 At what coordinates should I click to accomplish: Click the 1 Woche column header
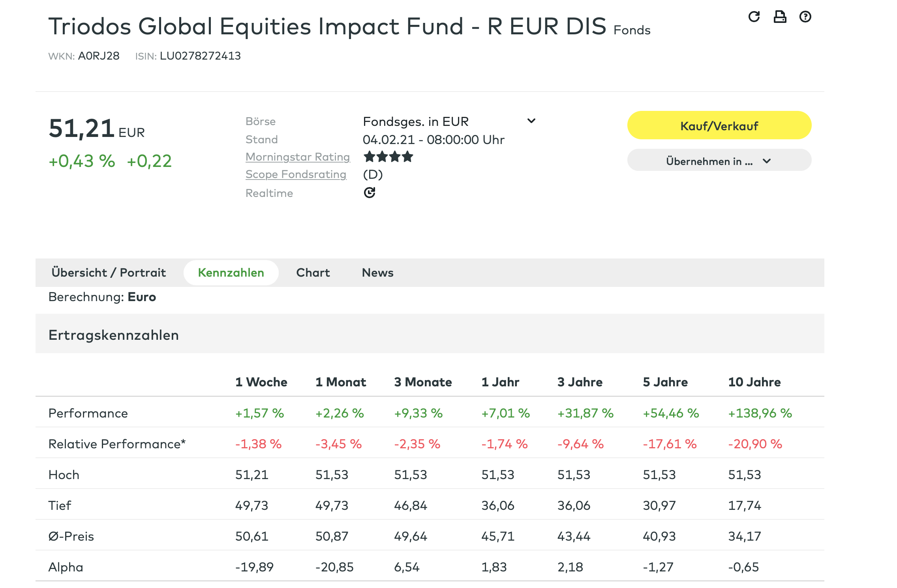pyautogui.click(x=261, y=382)
